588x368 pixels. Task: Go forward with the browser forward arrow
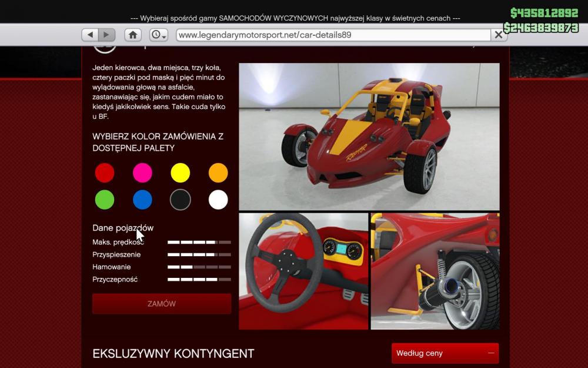(106, 35)
